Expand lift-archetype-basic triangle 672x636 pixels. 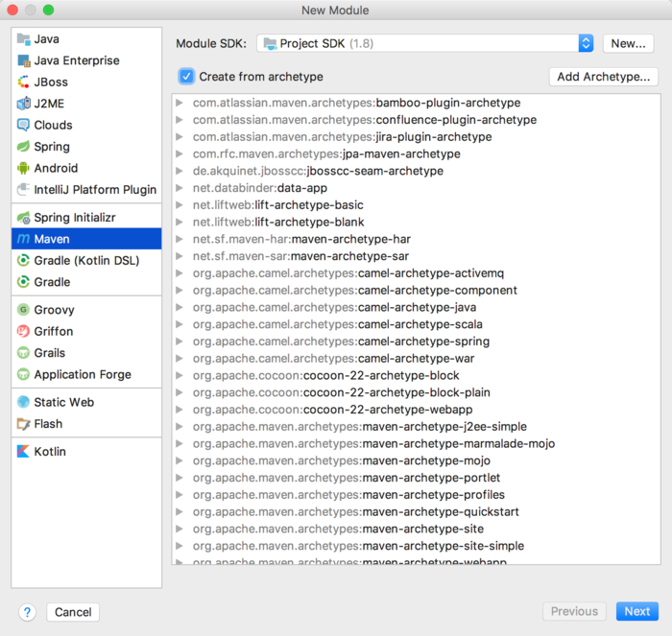coord(180,205)
